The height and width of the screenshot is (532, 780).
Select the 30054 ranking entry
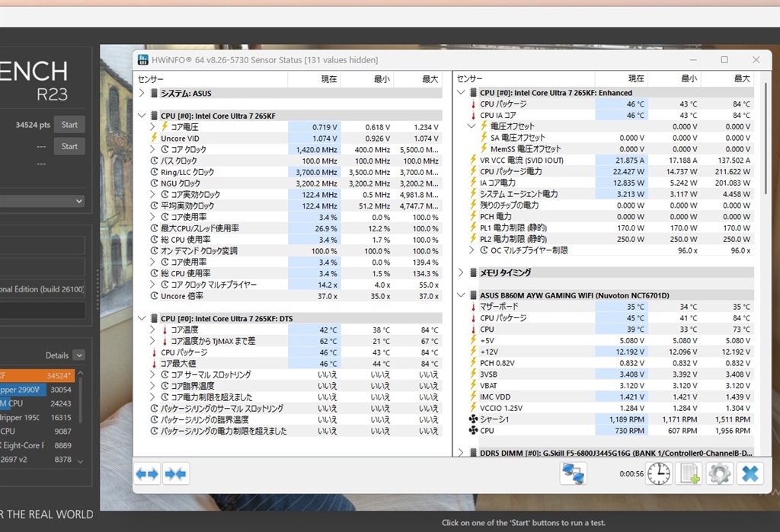point(36,390)
